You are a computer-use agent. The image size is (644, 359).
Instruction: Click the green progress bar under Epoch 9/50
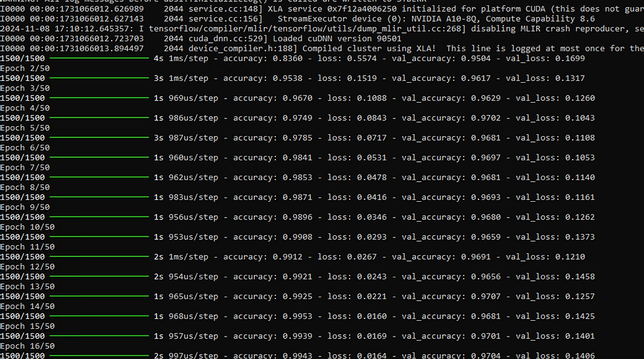tap(99, 217)
